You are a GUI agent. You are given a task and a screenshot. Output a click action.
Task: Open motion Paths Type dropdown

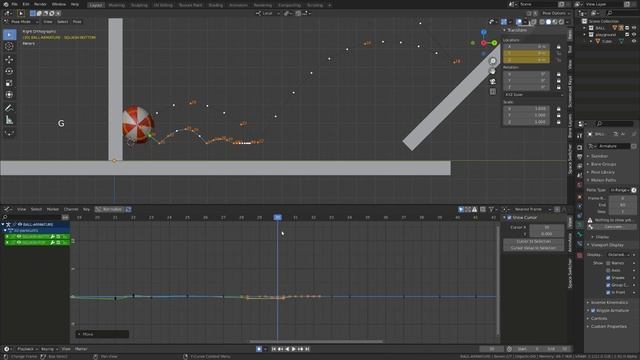(620, 190)
